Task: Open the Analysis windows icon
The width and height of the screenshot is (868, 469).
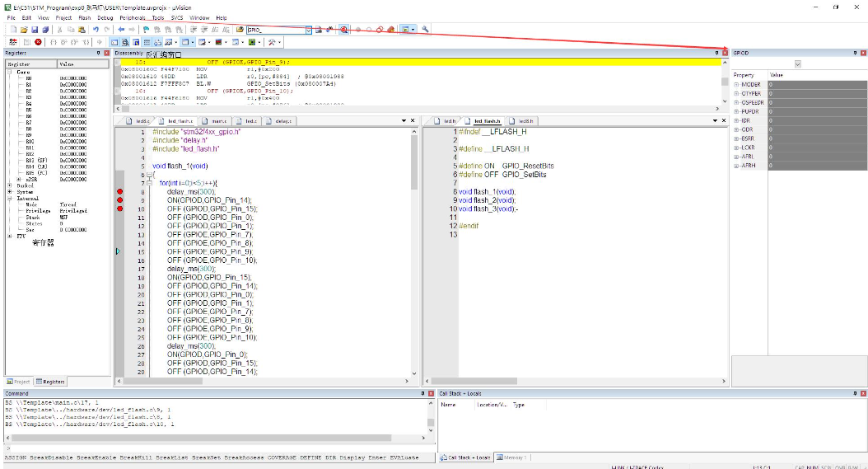Action: 219,42
